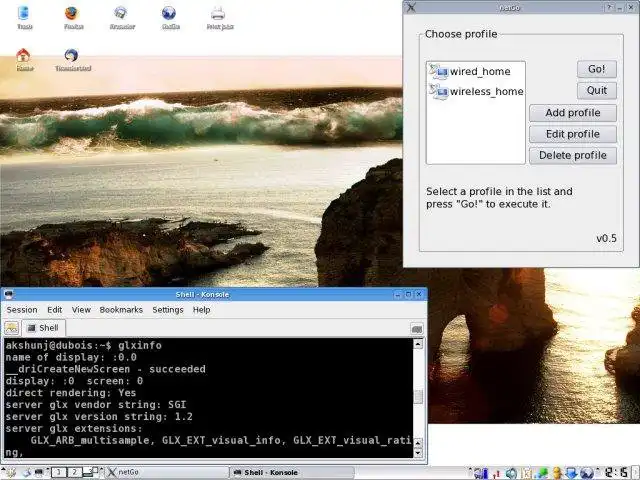
Task: Open the Settings menu in Konsole
Action: [x=168, y=310]
